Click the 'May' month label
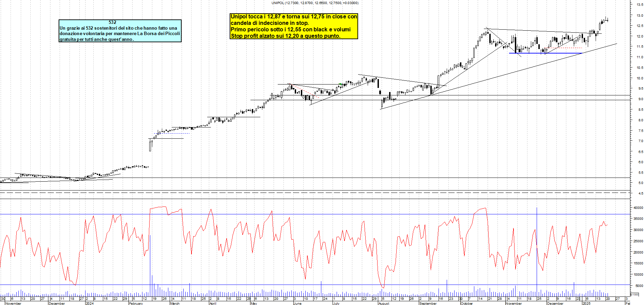The height and width of the screenshot is (305, 644). [254, 303]
